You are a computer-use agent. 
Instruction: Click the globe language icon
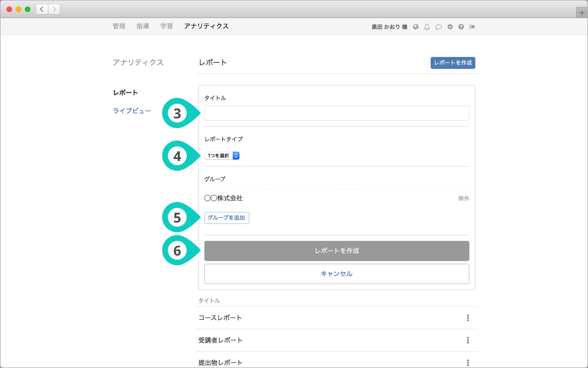[x=416, y=27]
